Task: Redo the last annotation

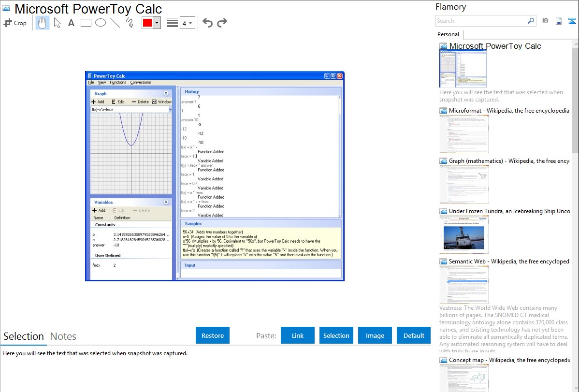Action: click(222, 23)
